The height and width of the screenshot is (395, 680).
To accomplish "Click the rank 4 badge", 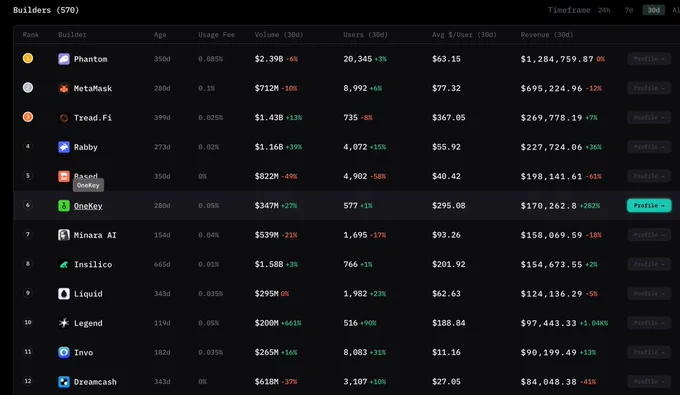I will (x=28, y=146).
